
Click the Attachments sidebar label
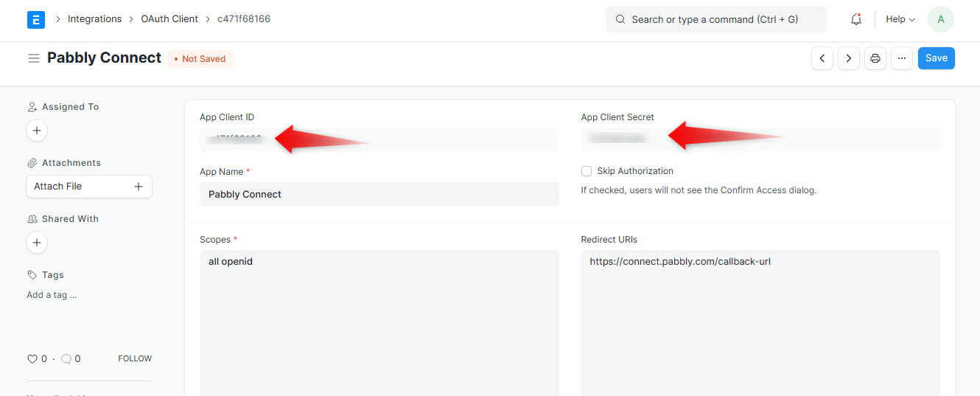click(71, 163)
